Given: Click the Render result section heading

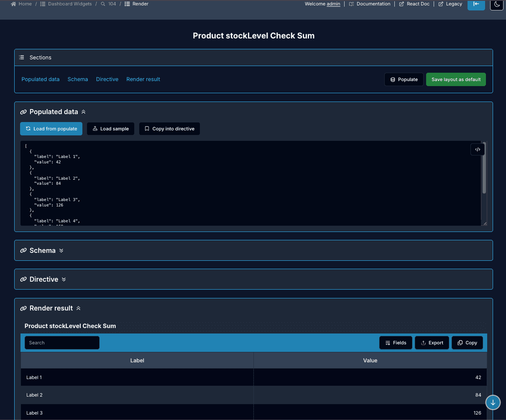Looking at the screenshot, I should [51, 308].
